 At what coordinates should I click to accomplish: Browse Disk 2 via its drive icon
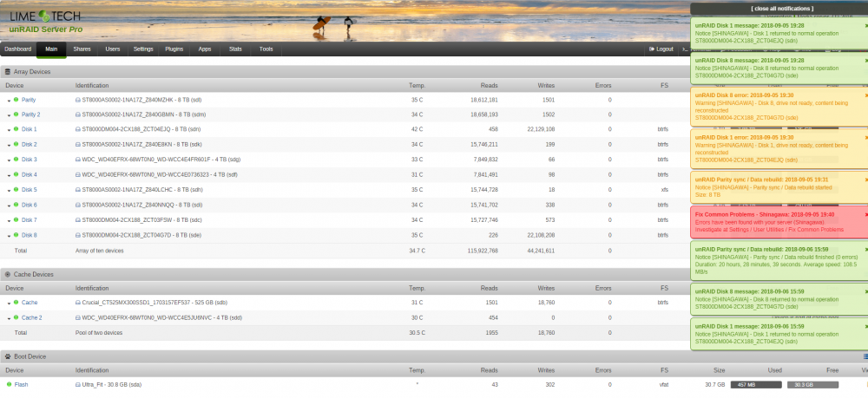pos(78,144)
